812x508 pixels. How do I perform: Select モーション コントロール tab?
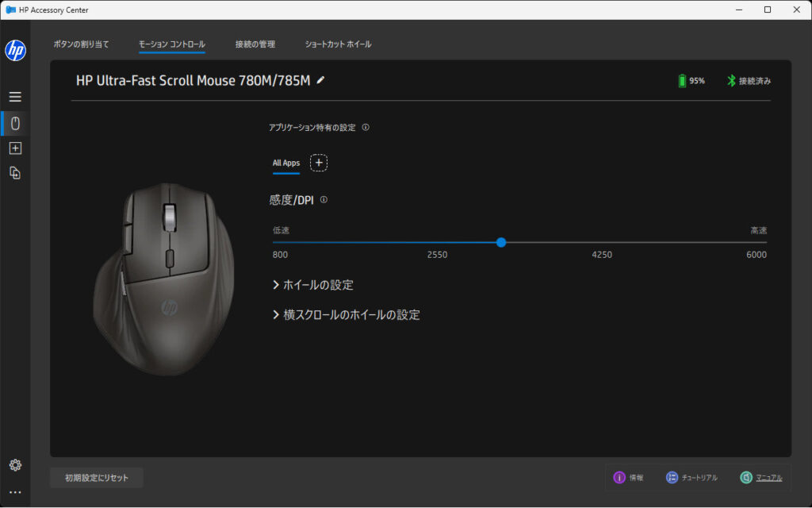pyautogui.click(x=172, y=44)
